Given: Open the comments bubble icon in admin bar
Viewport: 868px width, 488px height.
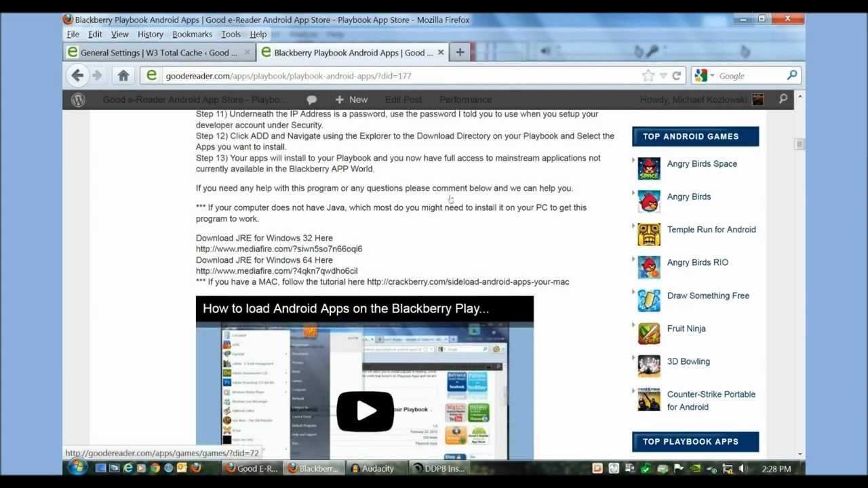Looking at the screenshot, I should coord(311,99).
